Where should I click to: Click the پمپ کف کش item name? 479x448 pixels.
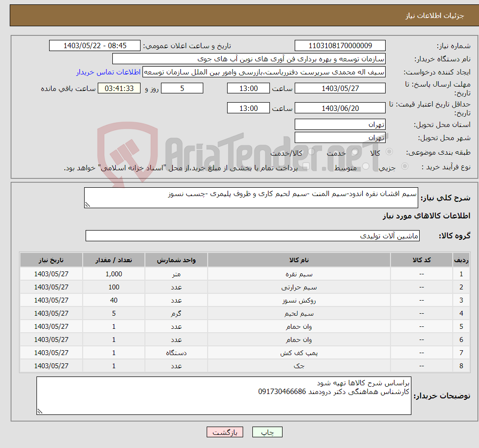click(x=299, y=353)
